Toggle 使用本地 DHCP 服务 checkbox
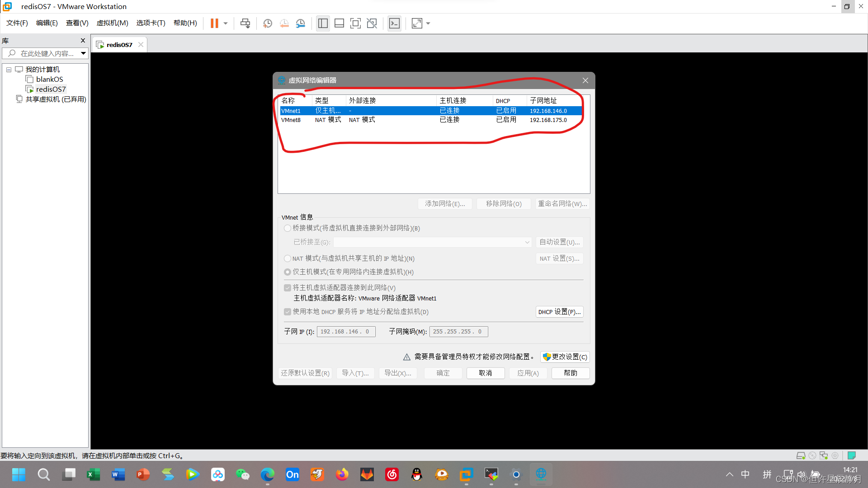This screenshot has height=488, width=868. point(287,312)
